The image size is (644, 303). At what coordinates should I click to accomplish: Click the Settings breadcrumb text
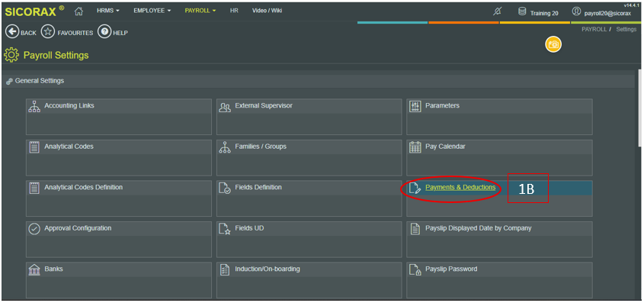(x=626, y=29)
